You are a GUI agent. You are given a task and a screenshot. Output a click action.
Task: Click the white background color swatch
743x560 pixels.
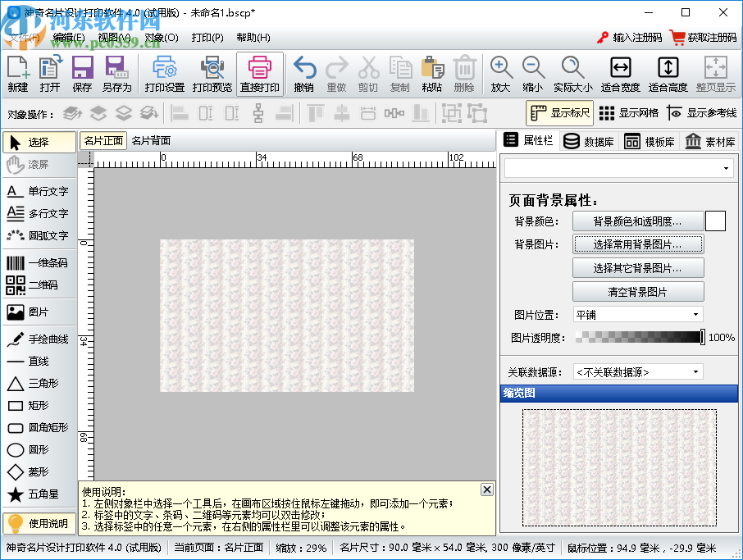[715, 221]
